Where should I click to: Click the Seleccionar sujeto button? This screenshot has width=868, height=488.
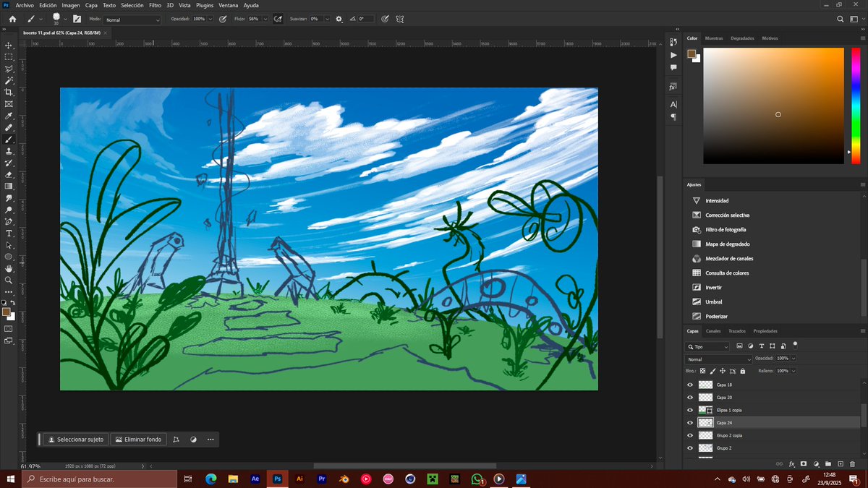tap(75, 439)
